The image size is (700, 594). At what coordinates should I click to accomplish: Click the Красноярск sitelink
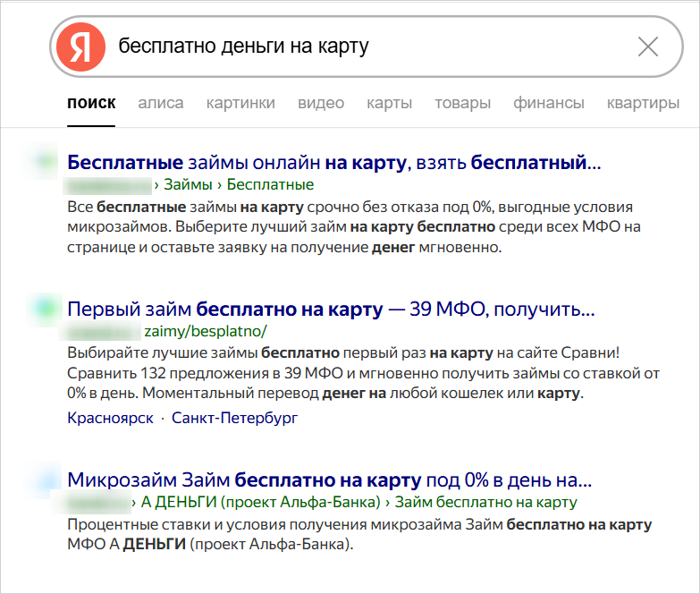pyautogui.click(x=109, y=418)
